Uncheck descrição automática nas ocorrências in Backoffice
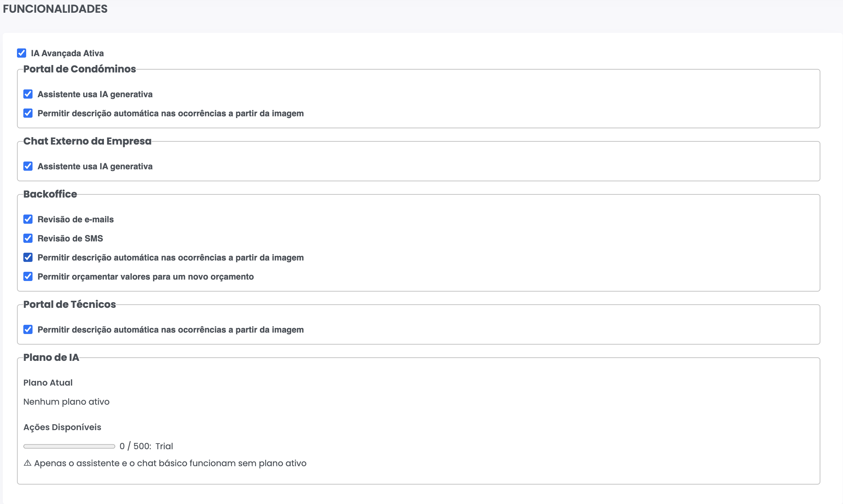The image size is (843, 504). (x=28, y=257)
